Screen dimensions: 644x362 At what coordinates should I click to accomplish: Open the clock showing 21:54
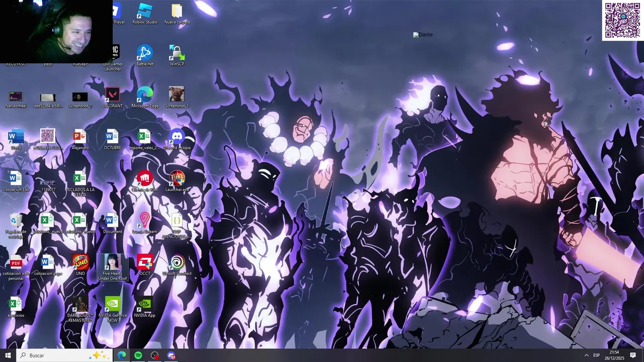point(614,355)
